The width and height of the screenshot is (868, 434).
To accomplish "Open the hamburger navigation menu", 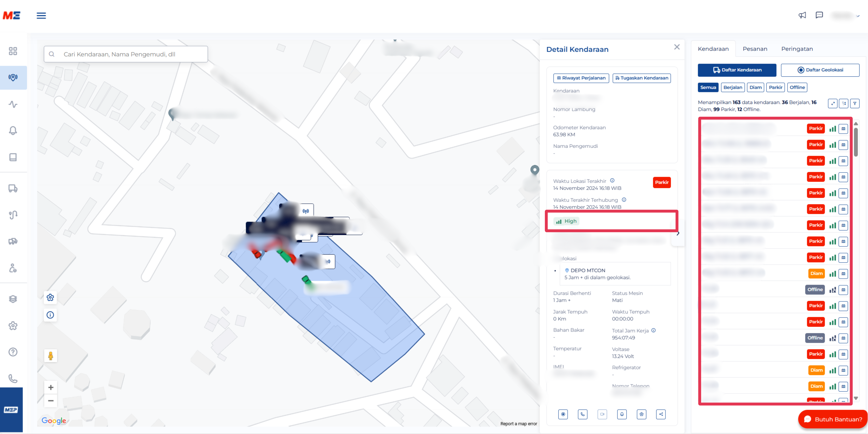I will click(x=41, y=15).
